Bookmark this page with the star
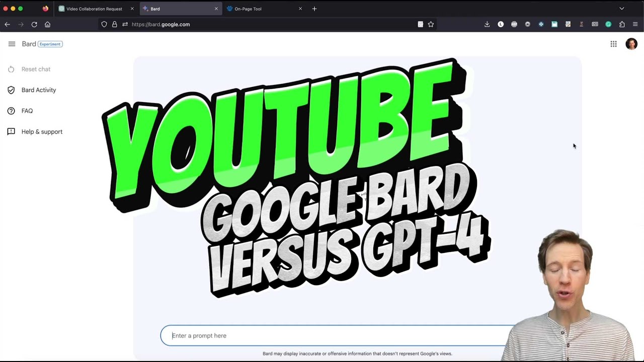 tap(431, 24)
